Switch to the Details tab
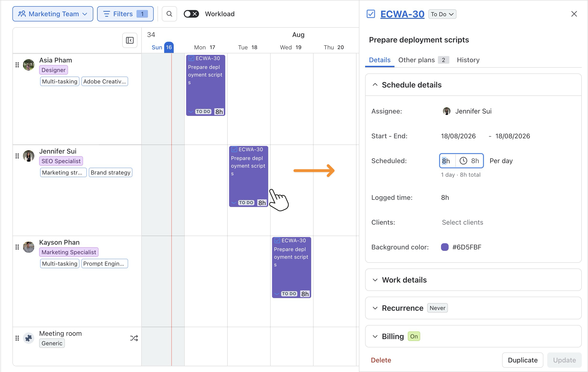The width and height of the screenshot is (588, 372). (x=380, y=60)
